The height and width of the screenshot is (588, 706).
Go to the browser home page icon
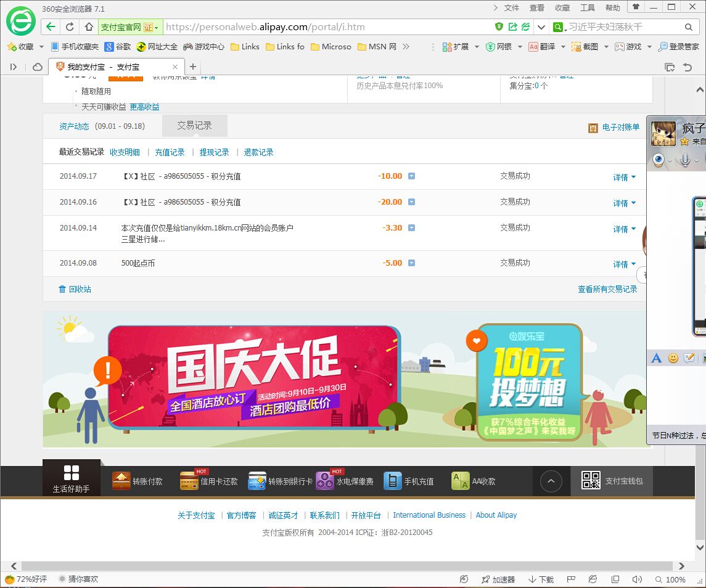coord(89,27)
